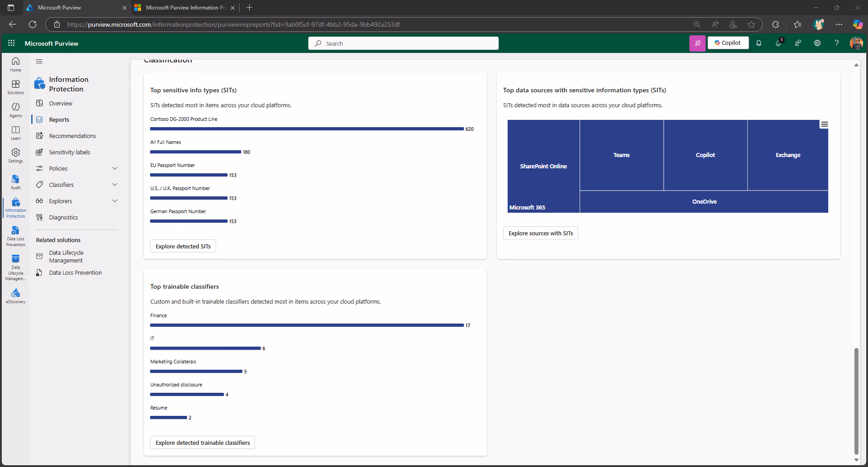Open the help question mark icon
The height and width of the screenshot is (467, 868).
(837, 43)
